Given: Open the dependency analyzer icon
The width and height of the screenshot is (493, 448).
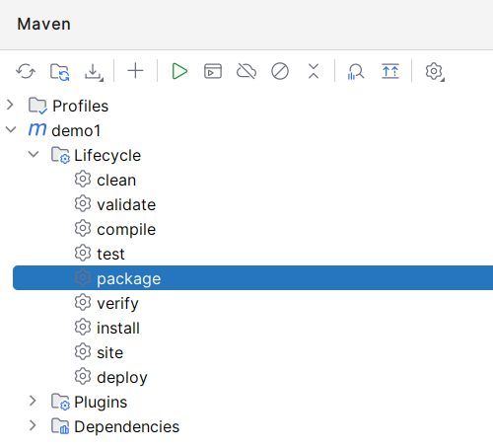Looking at the screenshot, I should (x=356, y=71).
